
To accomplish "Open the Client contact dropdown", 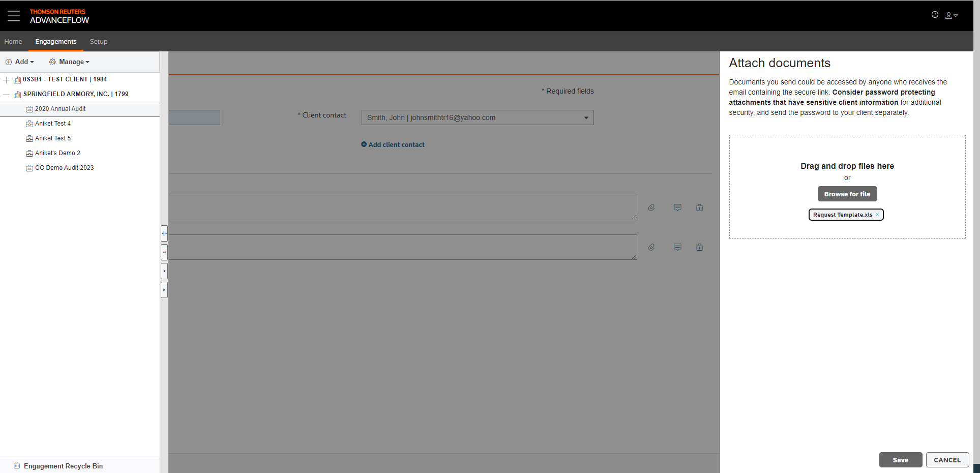I will click(586, 118).
